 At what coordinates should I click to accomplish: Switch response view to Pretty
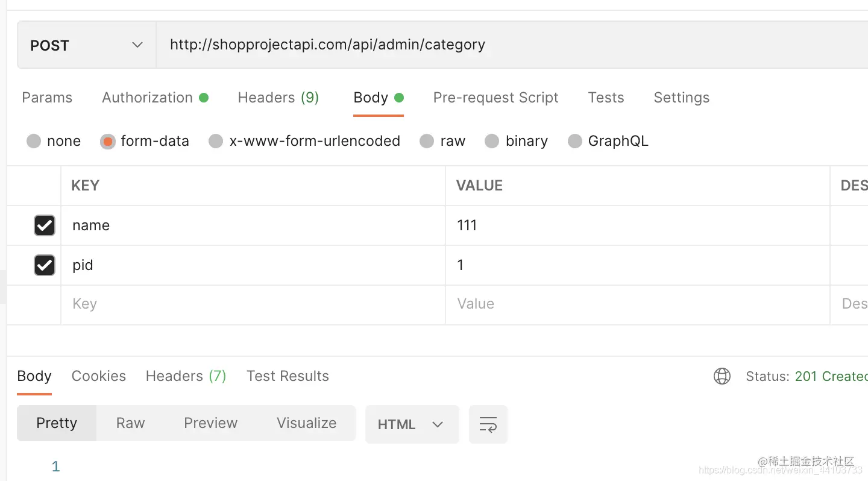(x=57, y=423)
